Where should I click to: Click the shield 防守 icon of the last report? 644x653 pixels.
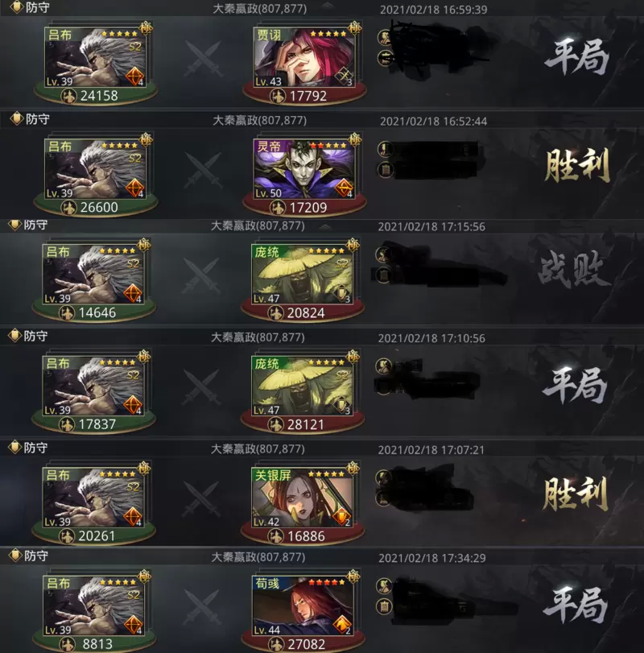[x=15, y=556]
